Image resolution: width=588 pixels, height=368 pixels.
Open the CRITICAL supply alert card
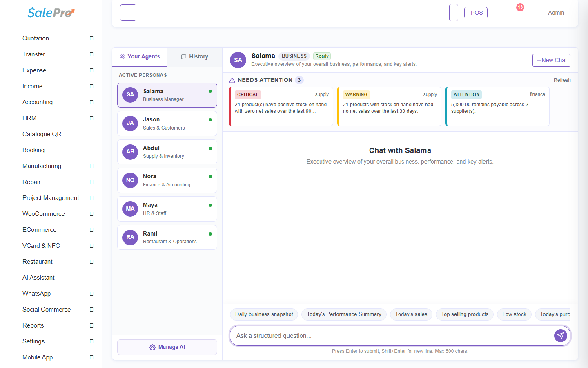[x=281, y=106]
